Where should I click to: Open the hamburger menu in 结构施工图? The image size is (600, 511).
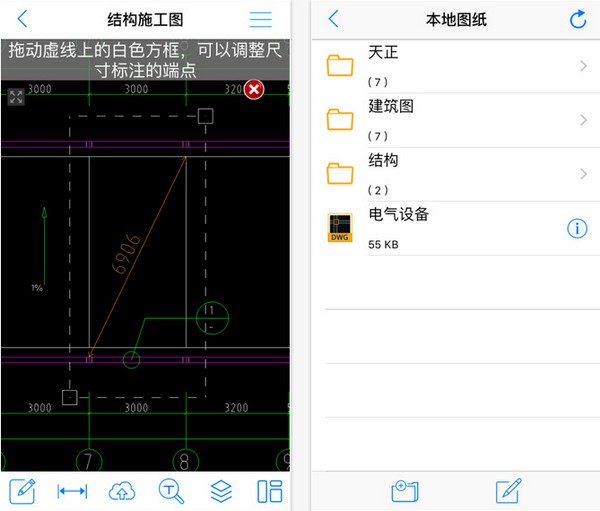[x=261, y=19]
